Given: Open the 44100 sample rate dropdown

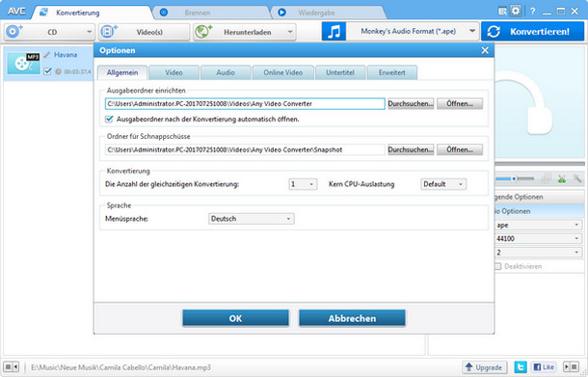Looking at the screenshot, I should (538, 238).
